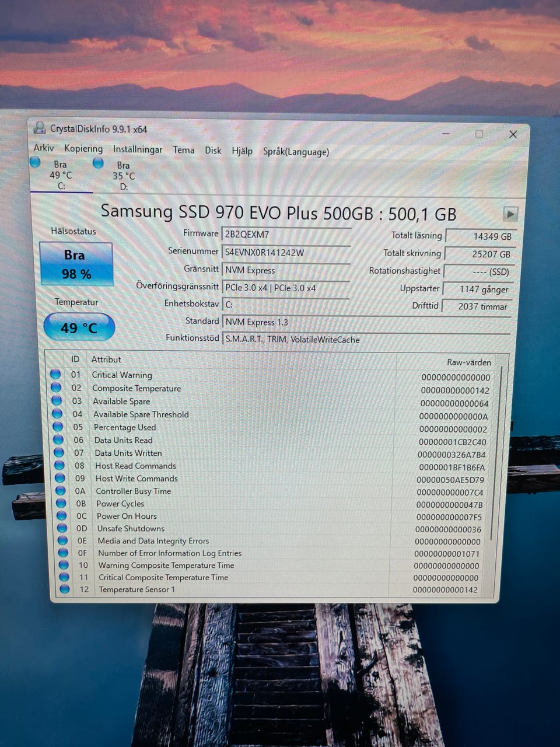Click the status orb for Critical Warning
560x747 pixels.
(x=55, y=374)
